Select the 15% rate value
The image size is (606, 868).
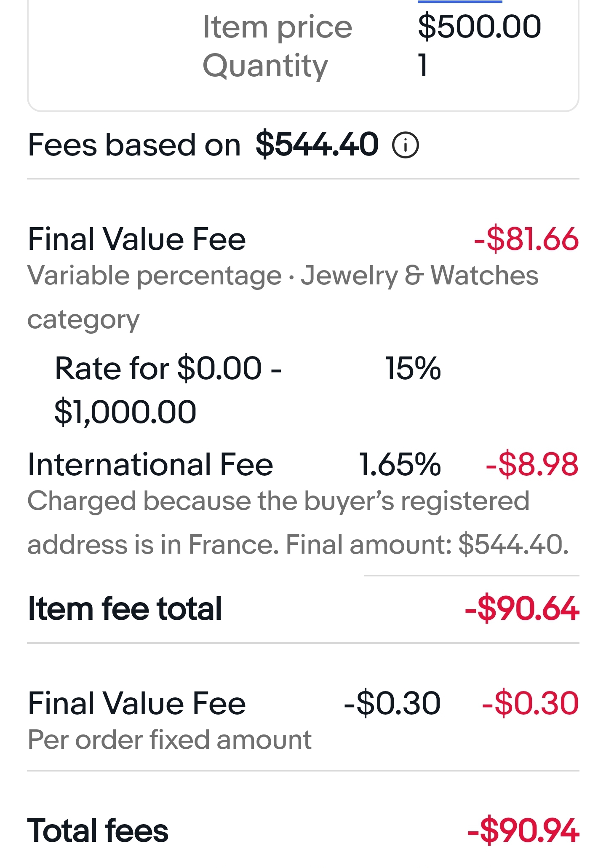pos(413,368)
